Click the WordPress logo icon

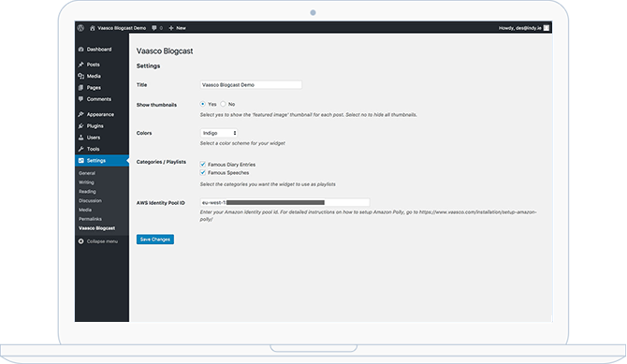80,28
